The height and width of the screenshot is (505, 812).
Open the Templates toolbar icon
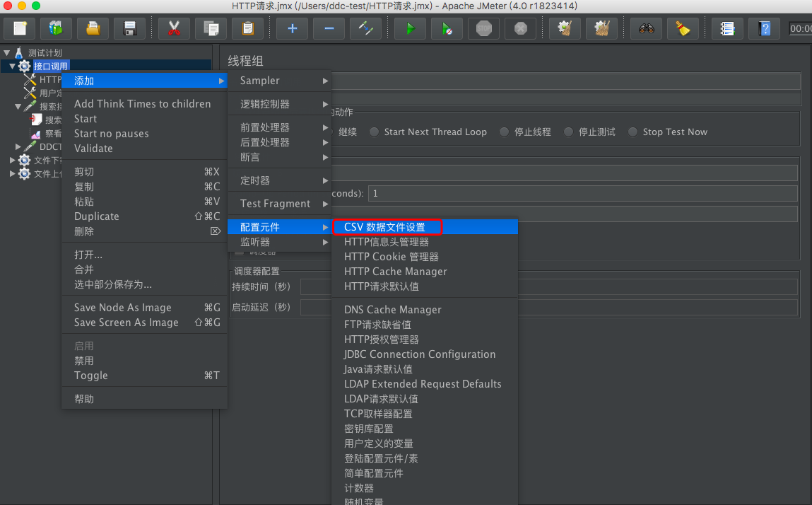click(56, 28)
